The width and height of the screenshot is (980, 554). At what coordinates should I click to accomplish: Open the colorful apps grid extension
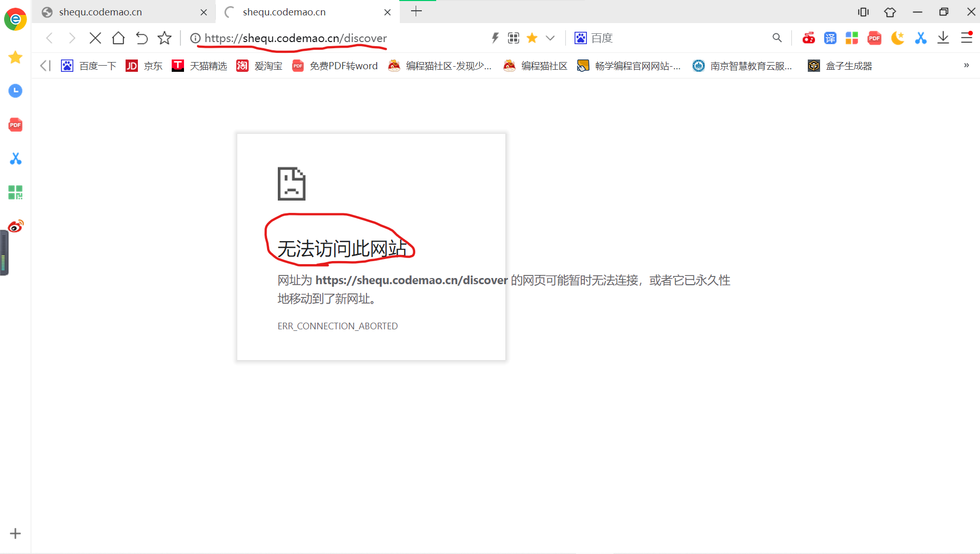[x=852, y=38]
